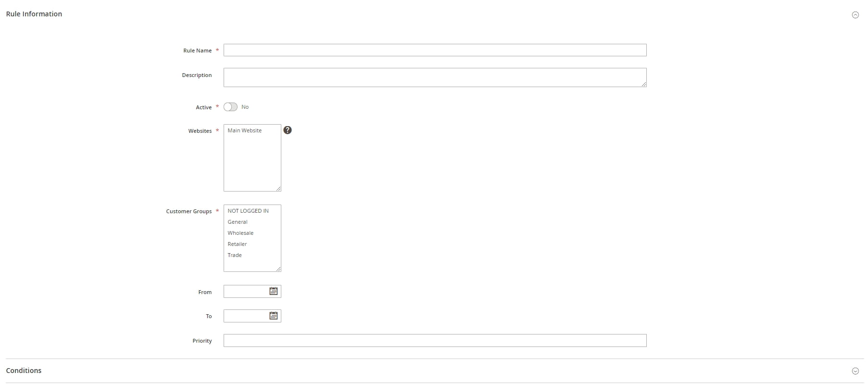
Task: Click the Rule Information section heading
Action: click(x=34, y=14)
